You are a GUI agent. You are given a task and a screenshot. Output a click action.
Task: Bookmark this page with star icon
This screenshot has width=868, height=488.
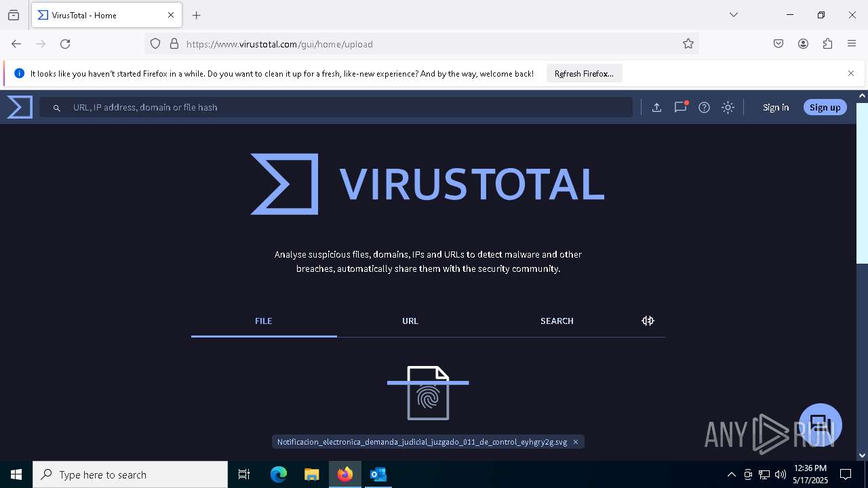pyautogui.click(x=688, y=44)
